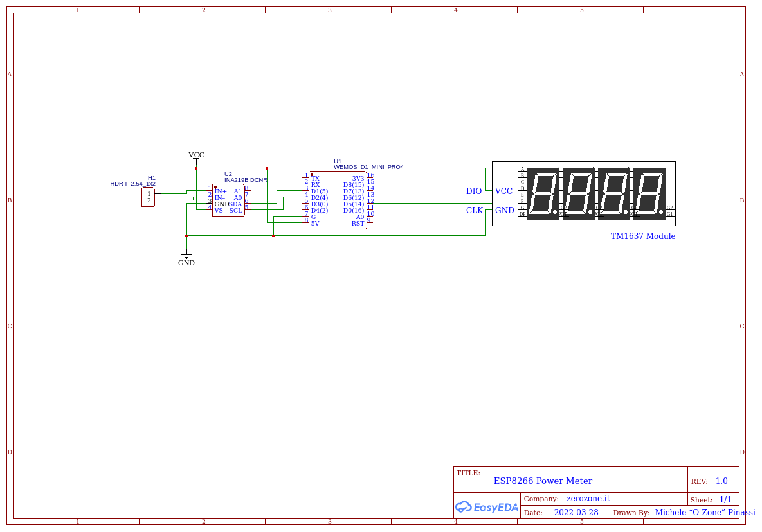Click the D1(5) pin label on the WEMOS

coord(320,191)
